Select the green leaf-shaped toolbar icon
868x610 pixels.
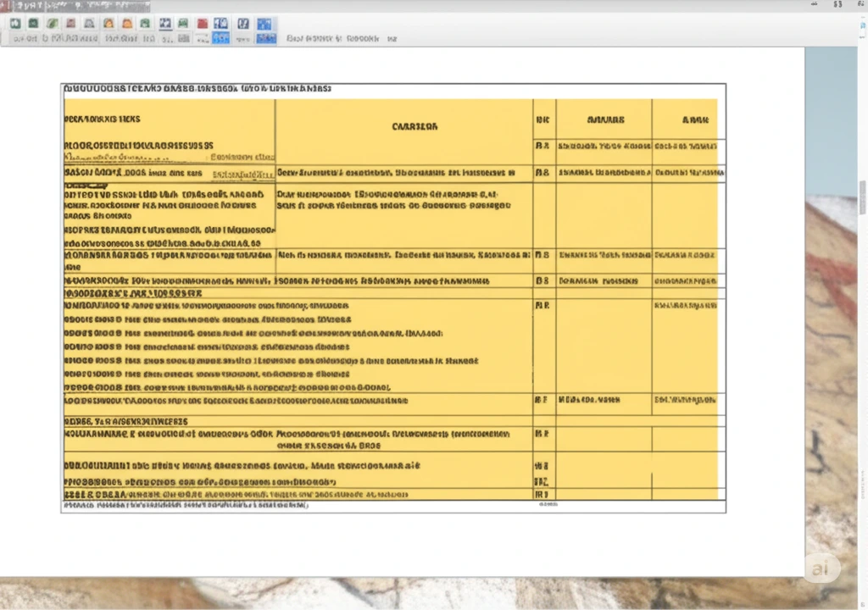click(x=53, y=24)
